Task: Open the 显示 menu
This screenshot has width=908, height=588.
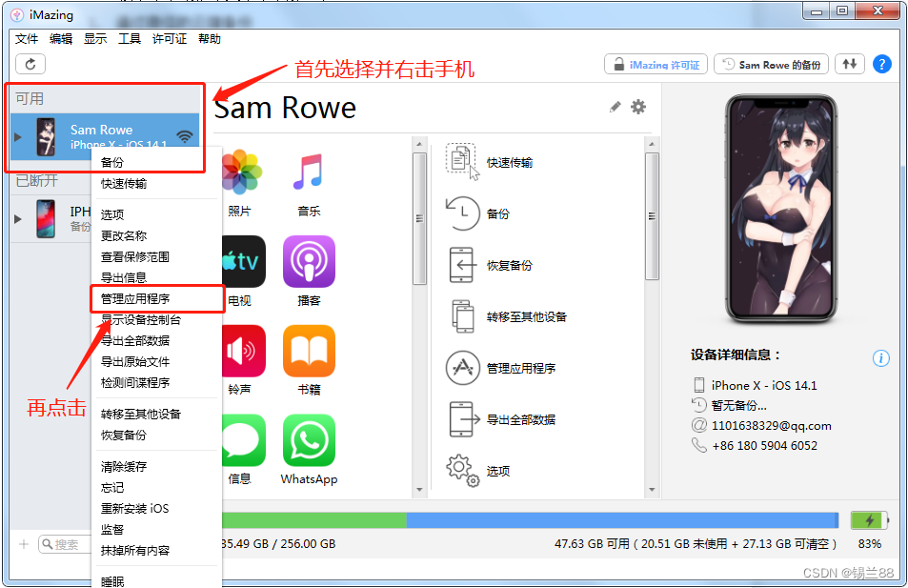Action: click(95, 39)
